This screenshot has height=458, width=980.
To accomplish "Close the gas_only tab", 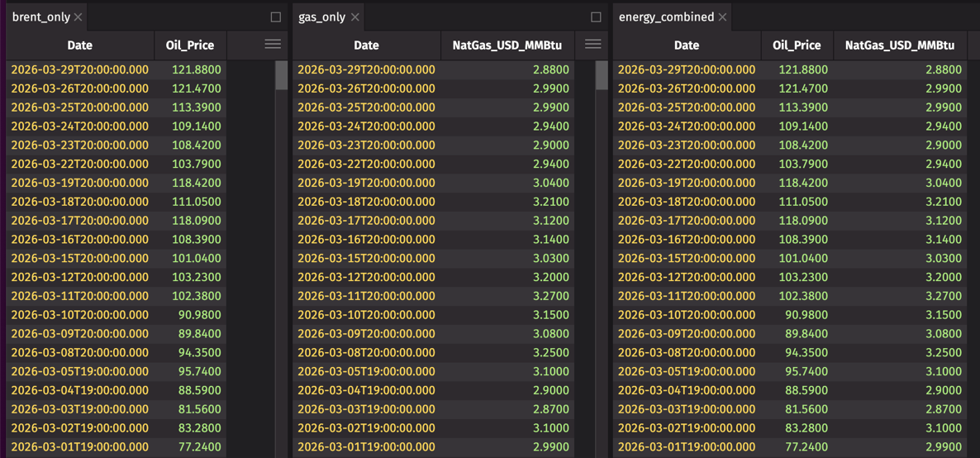I will pos(354,17).
